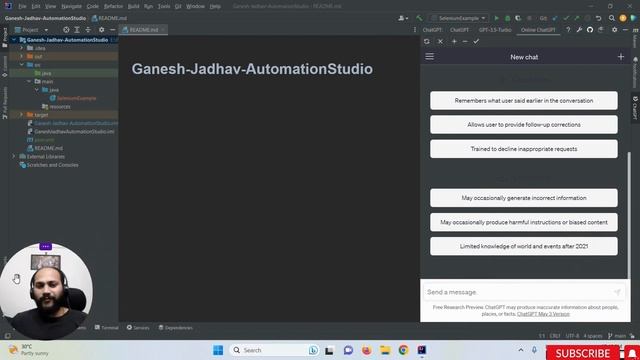
Task: Open the Services tool window
Action: [x=138, y=327]
